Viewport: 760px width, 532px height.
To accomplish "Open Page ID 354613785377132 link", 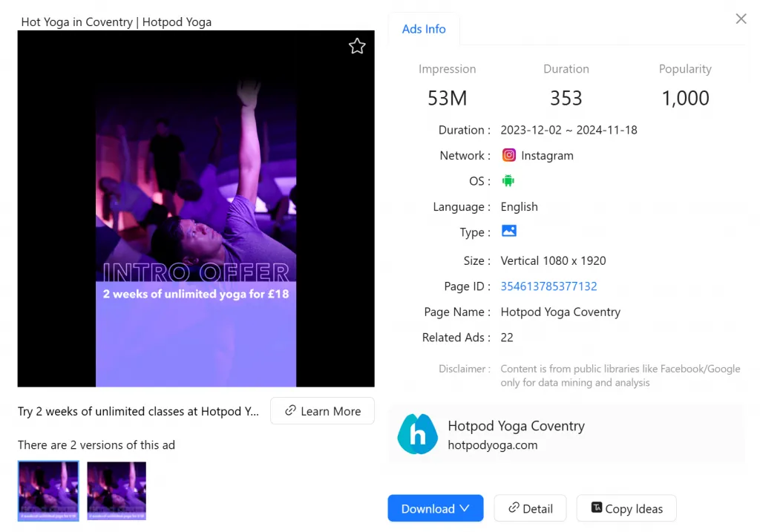I will (548, 286).
